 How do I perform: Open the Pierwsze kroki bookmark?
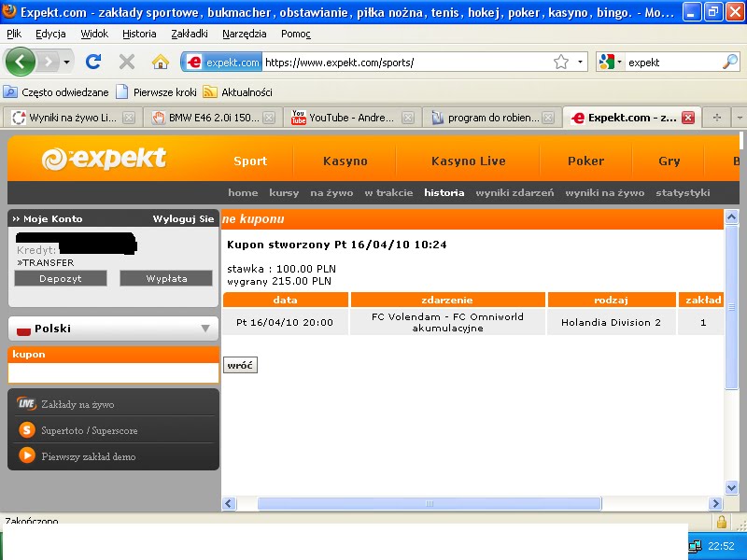point(157,92)
